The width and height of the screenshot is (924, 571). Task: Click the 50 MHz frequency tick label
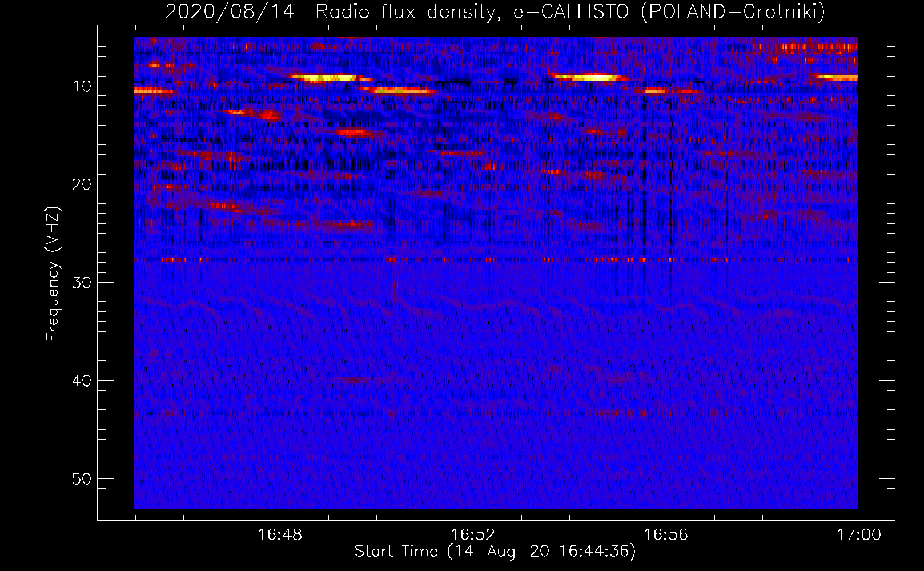pyautogui.click(x=82, y=479)
